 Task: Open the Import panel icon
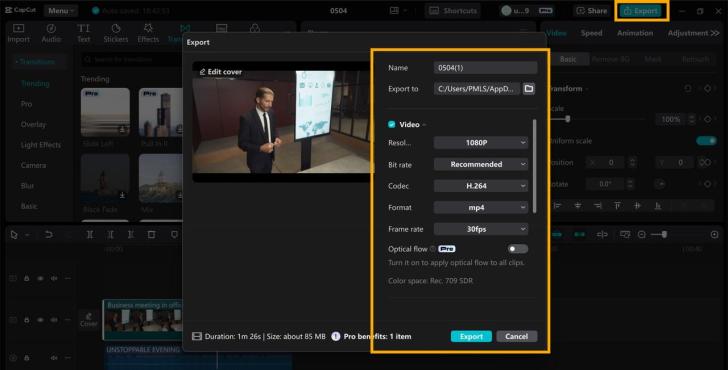click(x=19, y=28)
